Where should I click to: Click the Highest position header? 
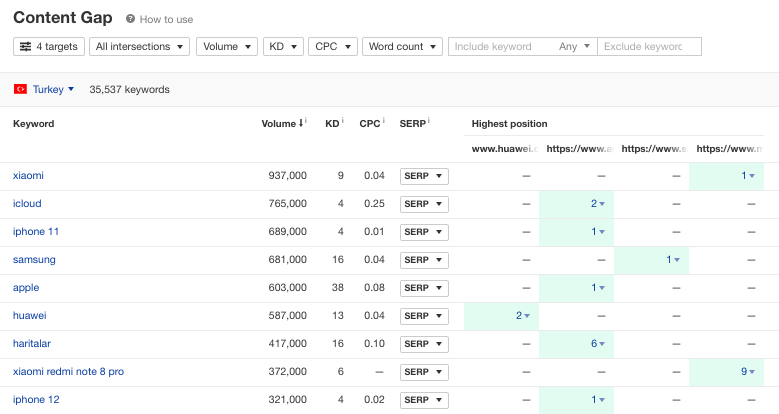point(509,124)
